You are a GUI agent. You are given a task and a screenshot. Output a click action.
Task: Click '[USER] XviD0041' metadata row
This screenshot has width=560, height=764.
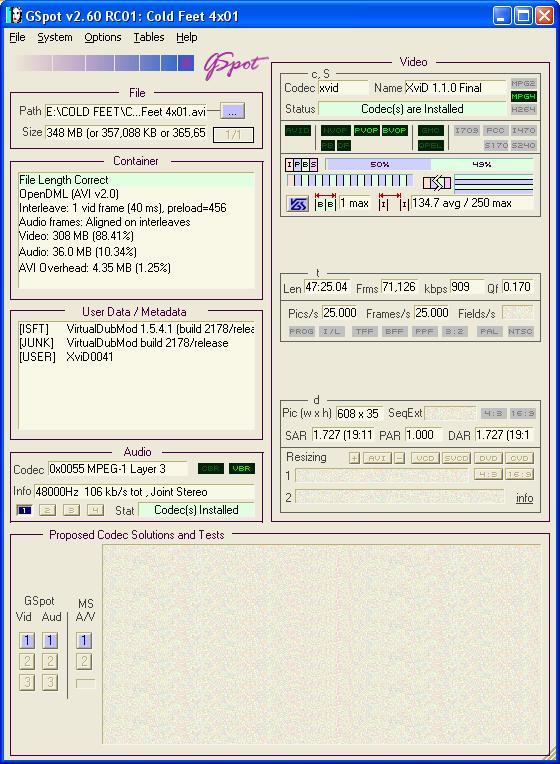[x=66, y=357]
